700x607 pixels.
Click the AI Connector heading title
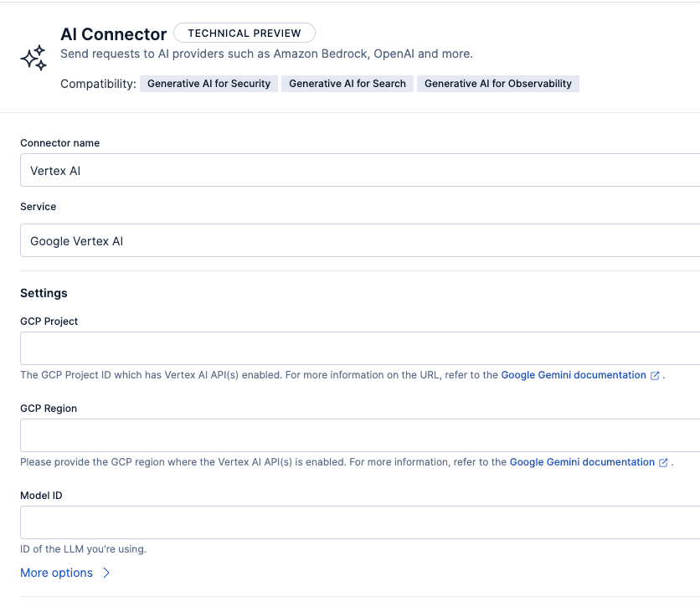[113, 34]
